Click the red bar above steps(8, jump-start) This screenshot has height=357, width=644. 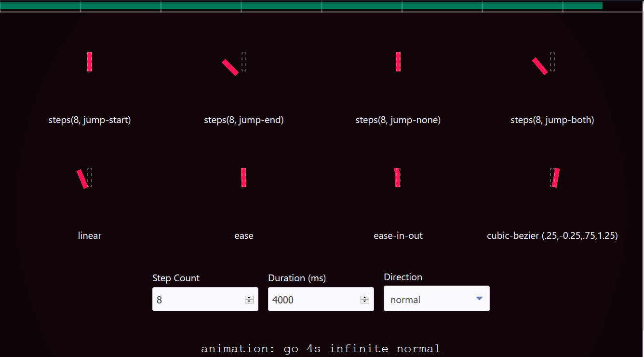[x=90, y=62]
